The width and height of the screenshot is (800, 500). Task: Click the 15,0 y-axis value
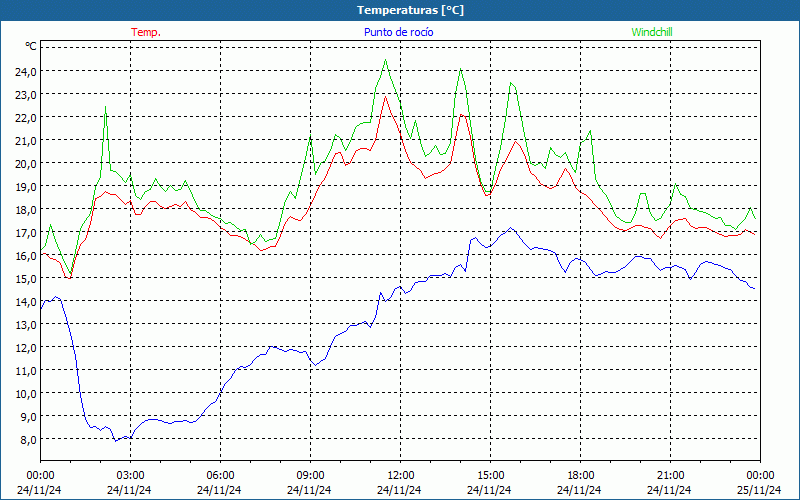coord(26,279)
